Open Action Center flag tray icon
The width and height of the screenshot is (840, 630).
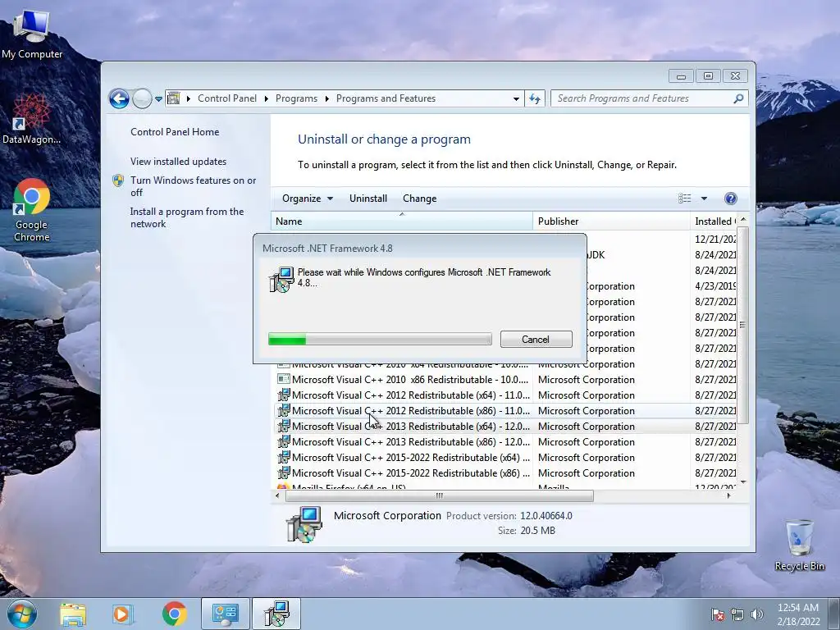pyautogui.click(x=717, y=614)
